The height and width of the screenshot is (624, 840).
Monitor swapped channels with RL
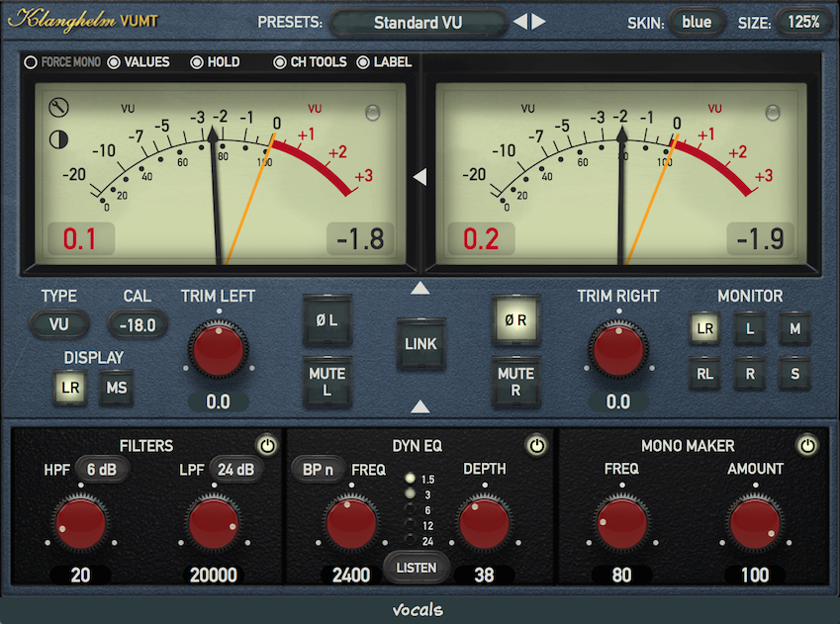pos(705,374)
